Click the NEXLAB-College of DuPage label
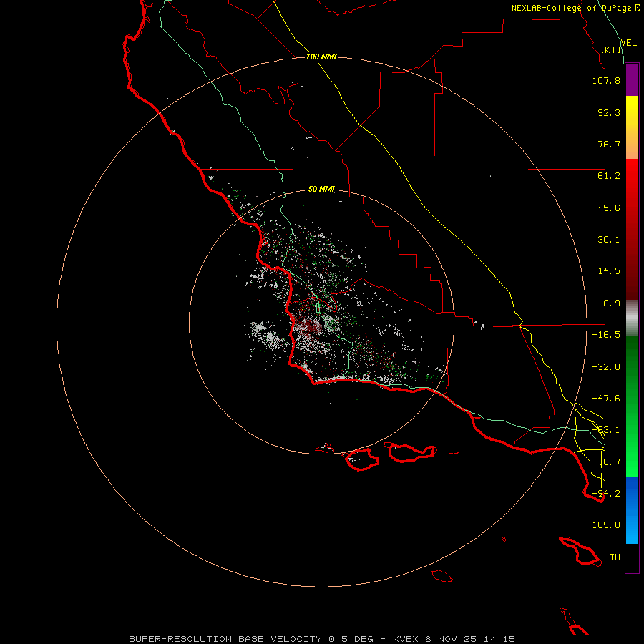This screenshot has width=644, height=644. tap(575, 8)
